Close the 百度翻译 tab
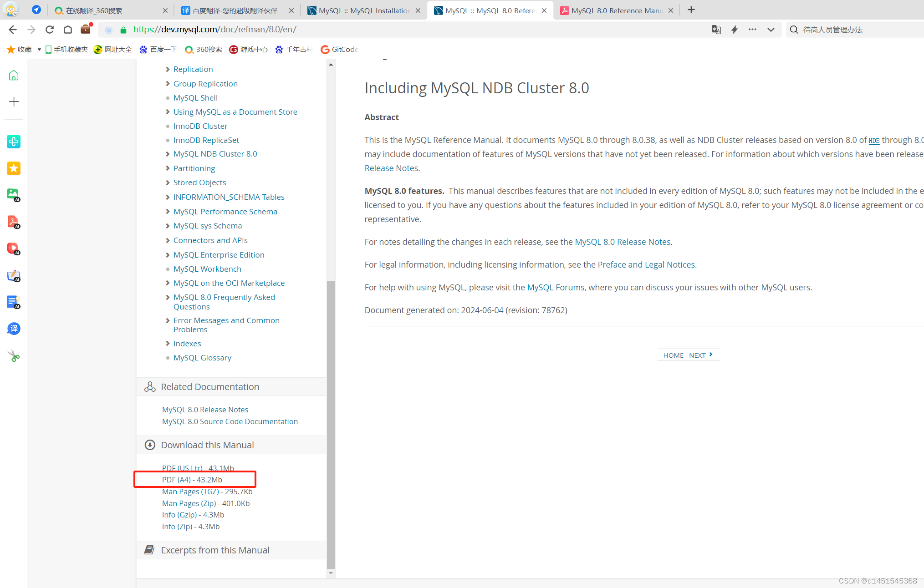 pyautogui.click(x=291, y=10)
